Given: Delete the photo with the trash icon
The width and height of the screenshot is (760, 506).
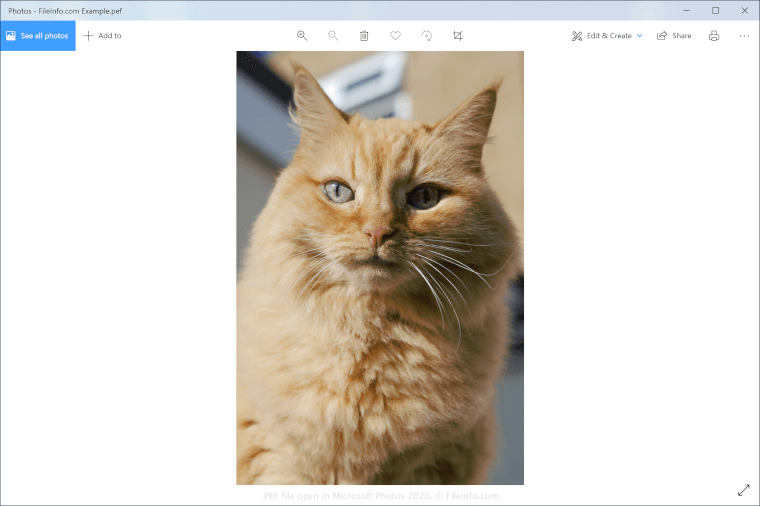Looking at the screenshot, I should (x=364, y=36).
